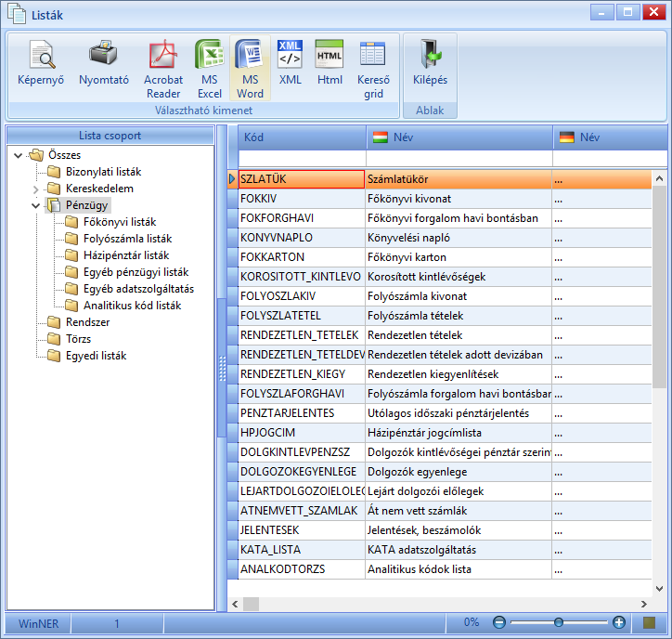Select MS Word export icon
The height and width of the screenshot is (639, 672).
250,69
